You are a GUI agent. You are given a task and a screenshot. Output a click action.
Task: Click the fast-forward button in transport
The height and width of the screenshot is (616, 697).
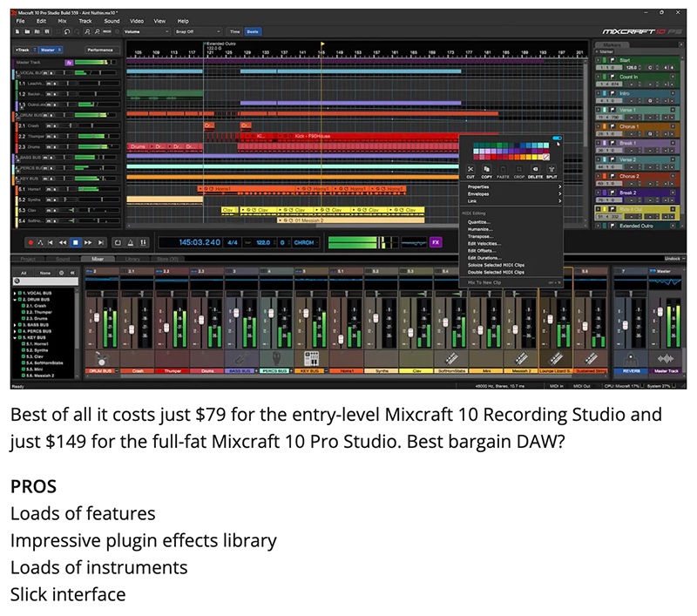point(88,243)
